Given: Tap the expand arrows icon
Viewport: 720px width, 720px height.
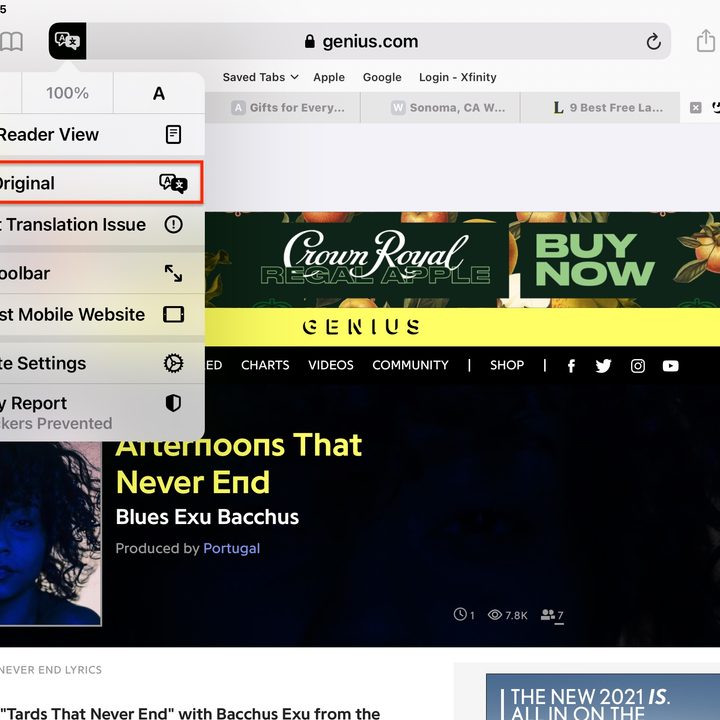Looking at the screenshot, I should 174,273.
